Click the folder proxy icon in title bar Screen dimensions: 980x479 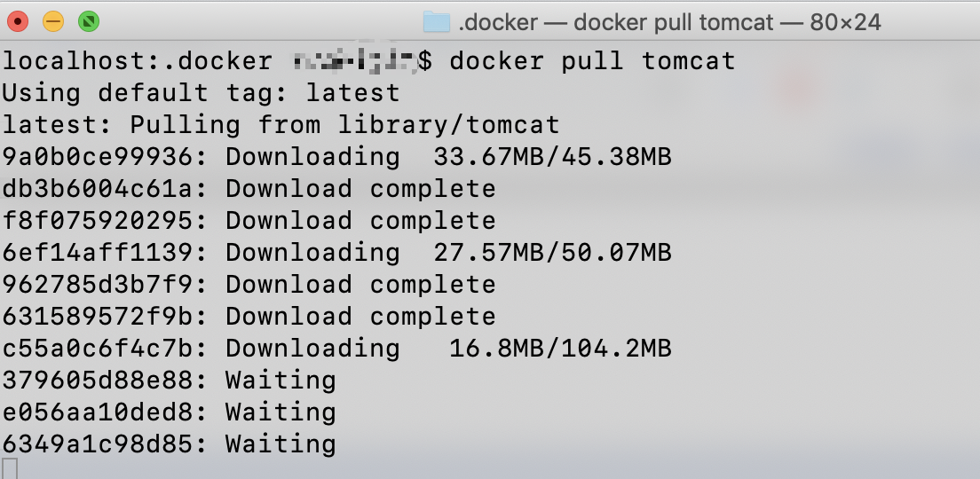(437, 21)
